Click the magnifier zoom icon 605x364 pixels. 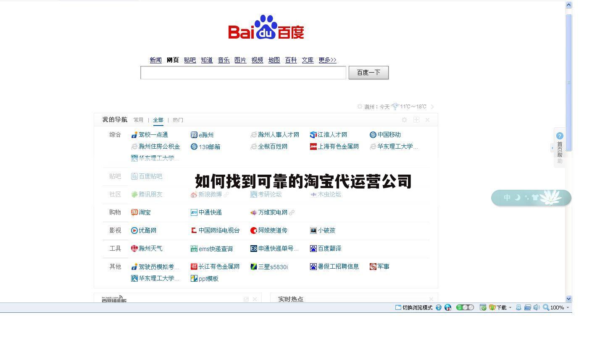point(546,307)
